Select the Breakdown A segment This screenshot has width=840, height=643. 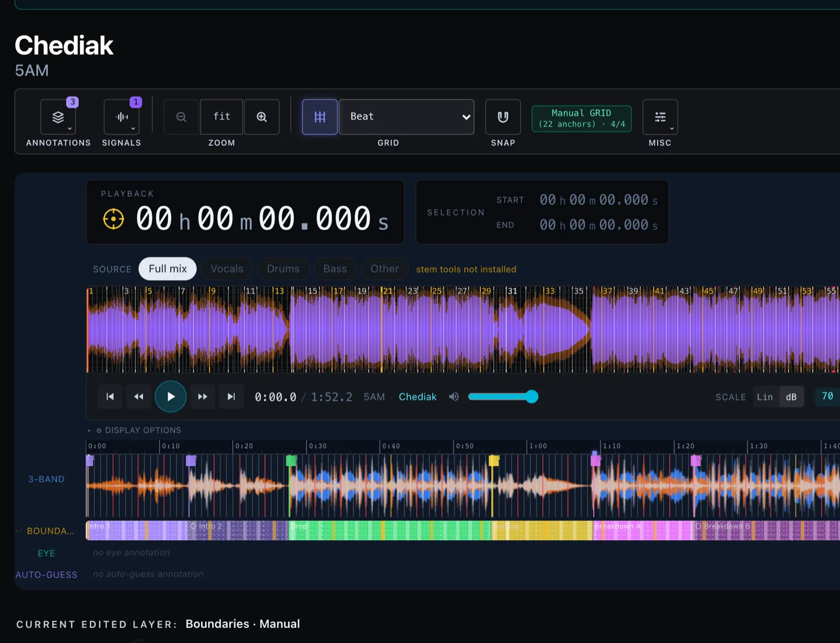coord(643,531)
